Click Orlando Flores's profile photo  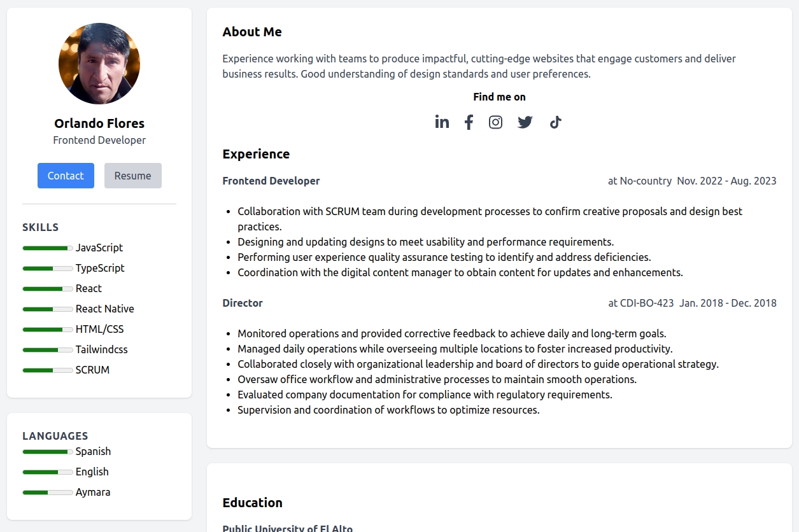[x=99, y=63]
